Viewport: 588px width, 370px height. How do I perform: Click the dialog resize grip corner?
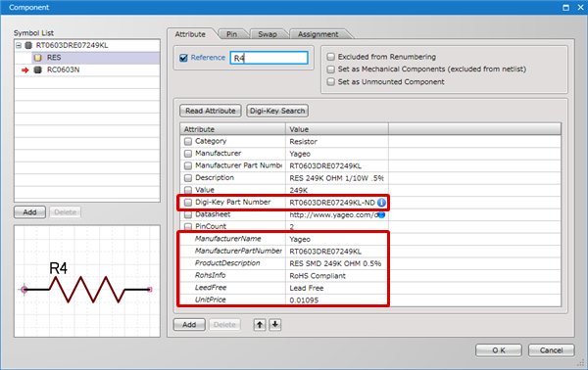(581, 363)
